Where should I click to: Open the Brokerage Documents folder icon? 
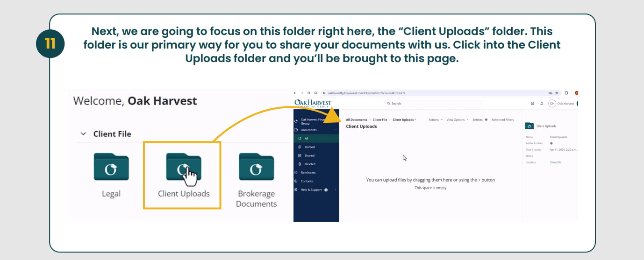click(x=257, y=167)
